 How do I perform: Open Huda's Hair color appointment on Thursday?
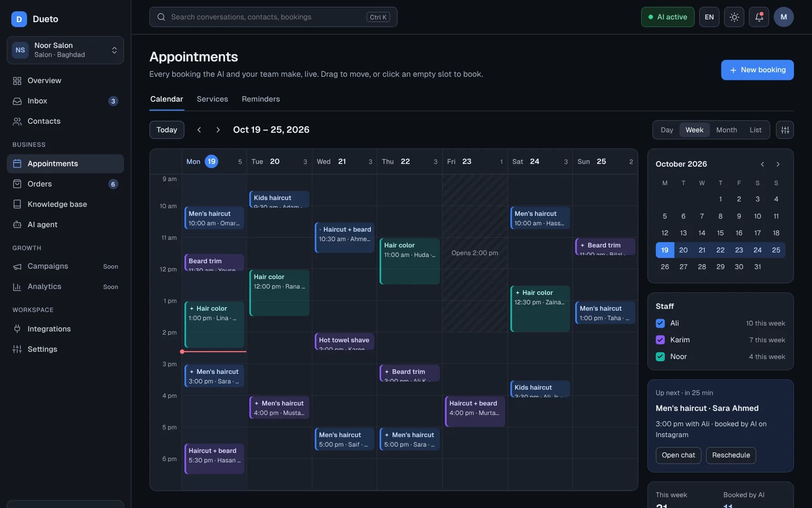point(410,261)
